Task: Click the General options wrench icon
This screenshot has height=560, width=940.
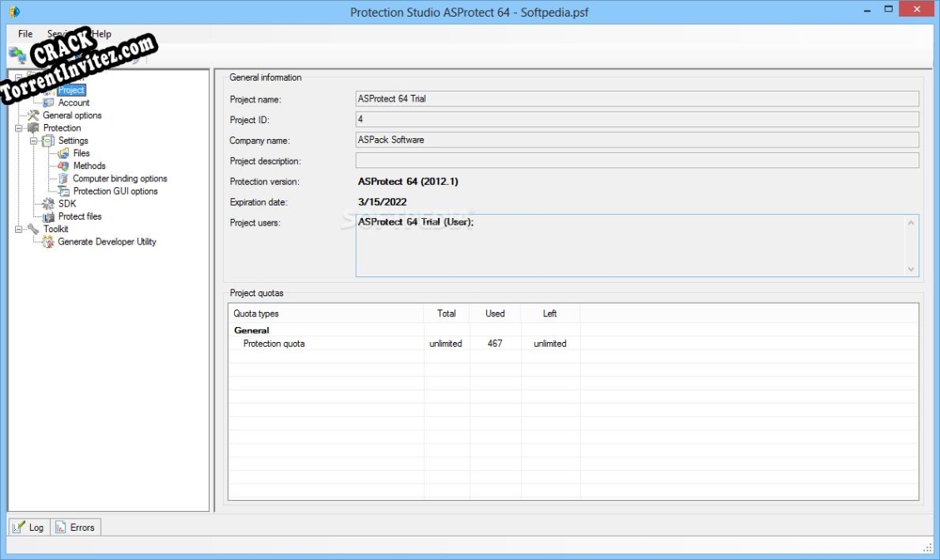Action: coord(35,115)
